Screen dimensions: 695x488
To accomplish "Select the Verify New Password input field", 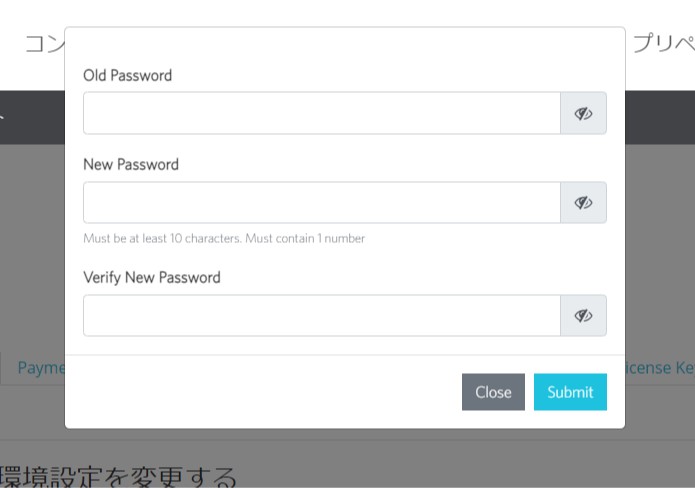I will [322, 316].
